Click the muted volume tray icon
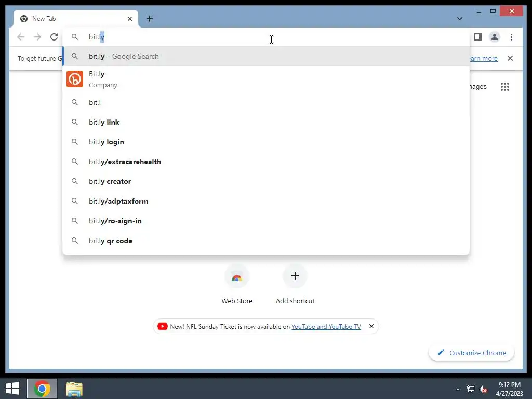 483,389
